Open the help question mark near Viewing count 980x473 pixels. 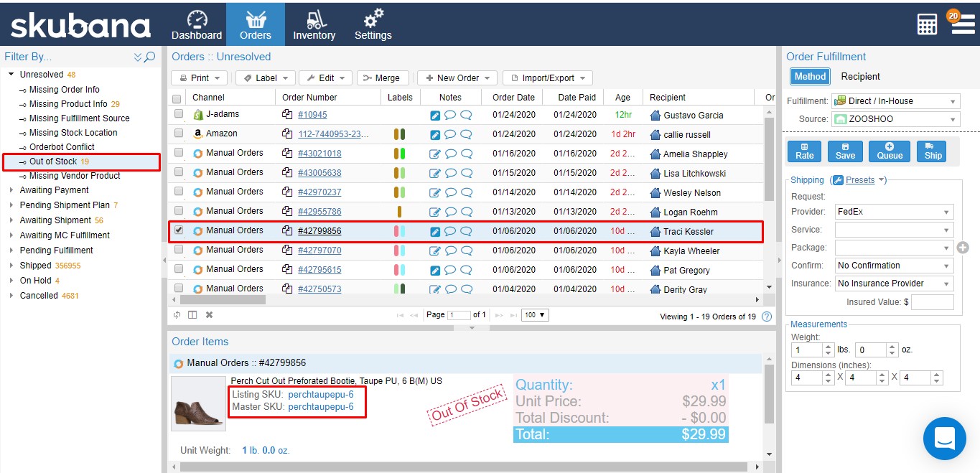767,317
